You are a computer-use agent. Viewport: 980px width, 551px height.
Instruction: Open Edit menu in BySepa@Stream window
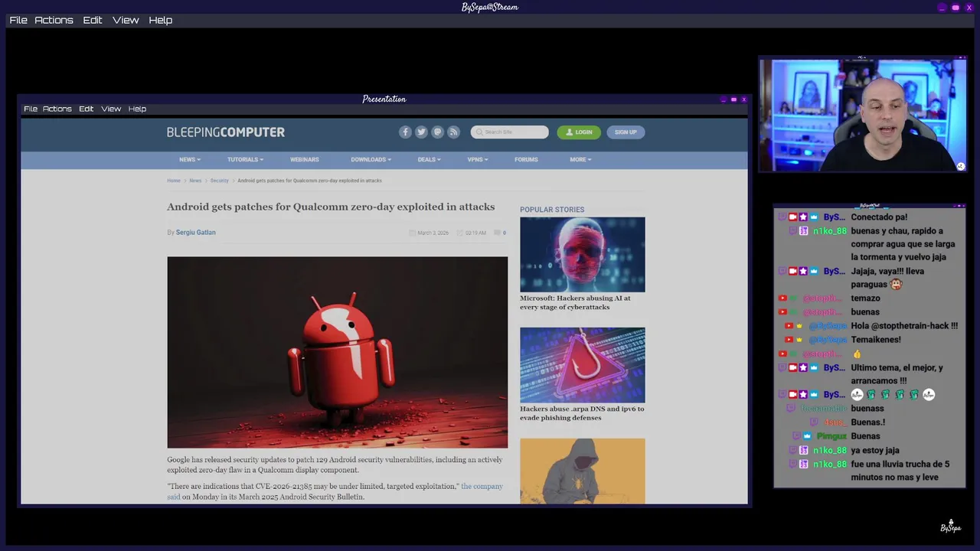pyautogui.click(x=93, y=20)
